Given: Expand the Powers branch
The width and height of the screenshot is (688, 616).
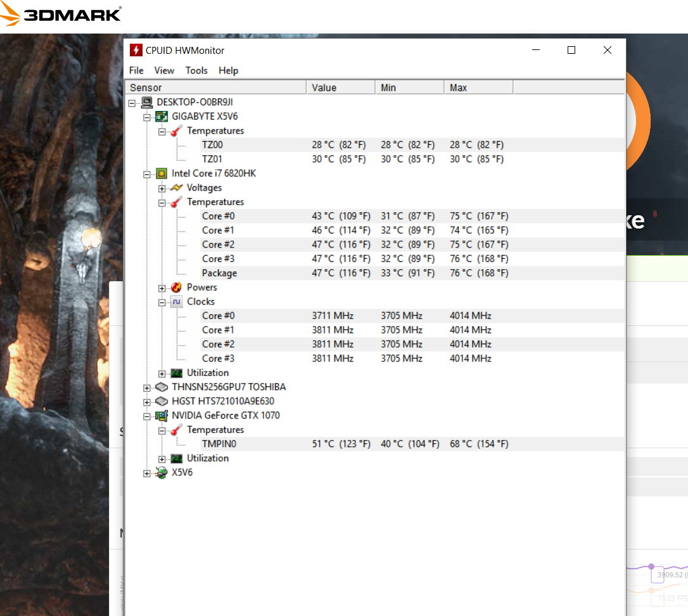Looking at the screenshot, I should pyautogui.click(x=162, y=288).
